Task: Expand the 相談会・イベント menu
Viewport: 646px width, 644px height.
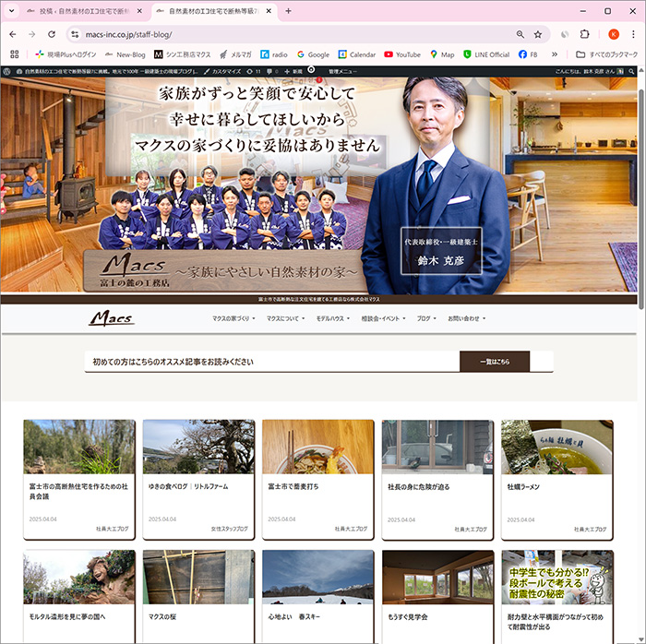Action: (x=383, y=318)
